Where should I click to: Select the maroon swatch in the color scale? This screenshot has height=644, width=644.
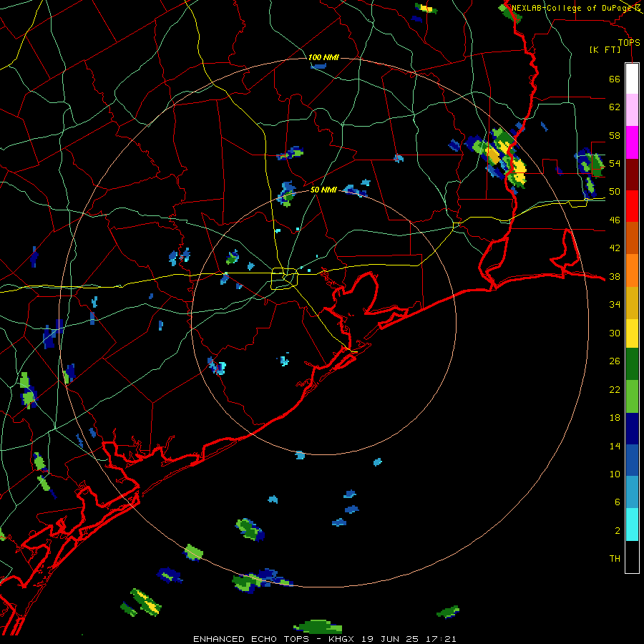pos(632,175)
